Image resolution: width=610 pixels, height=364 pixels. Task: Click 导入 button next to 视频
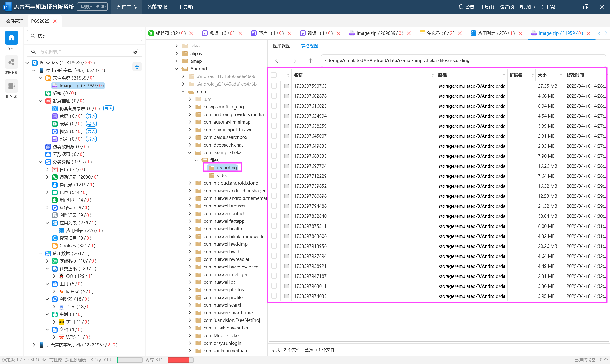91,131
